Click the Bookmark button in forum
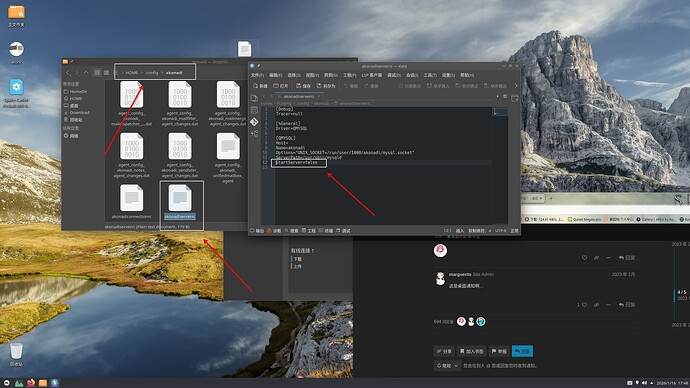 click(x=471, y=351)
